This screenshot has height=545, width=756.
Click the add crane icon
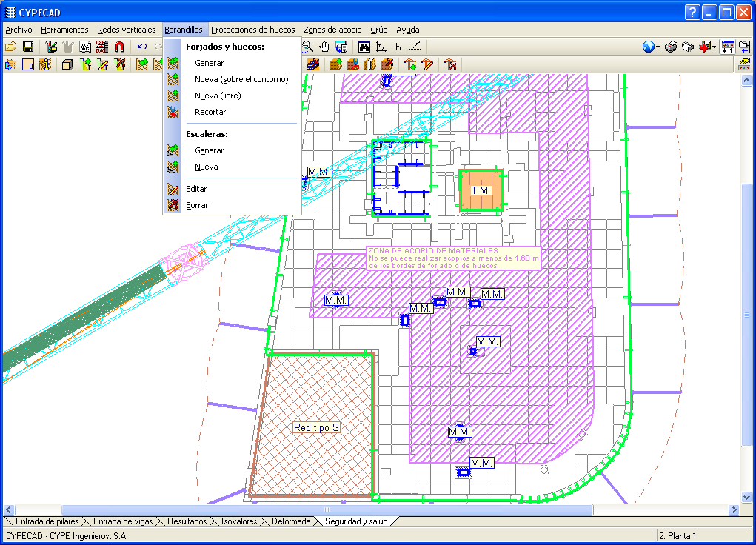pos(410,64)
